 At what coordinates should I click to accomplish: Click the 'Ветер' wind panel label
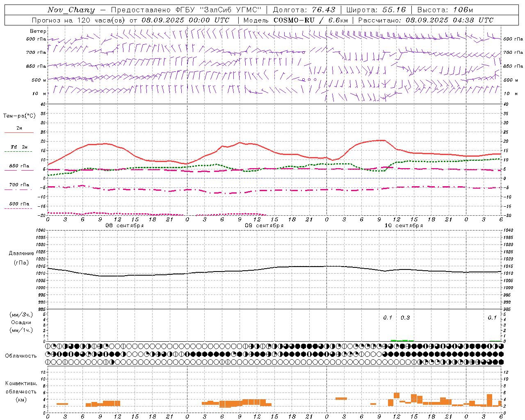pos(38,31)
